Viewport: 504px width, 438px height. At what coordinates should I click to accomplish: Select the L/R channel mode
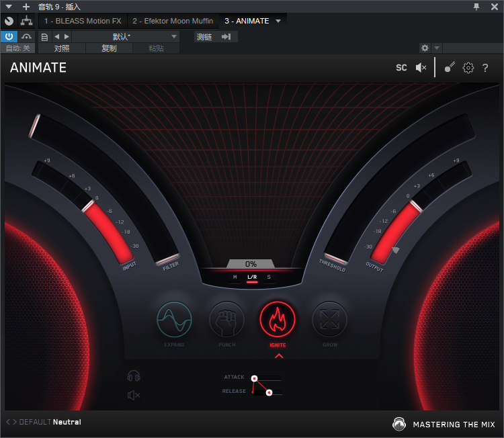coord(252,277)
